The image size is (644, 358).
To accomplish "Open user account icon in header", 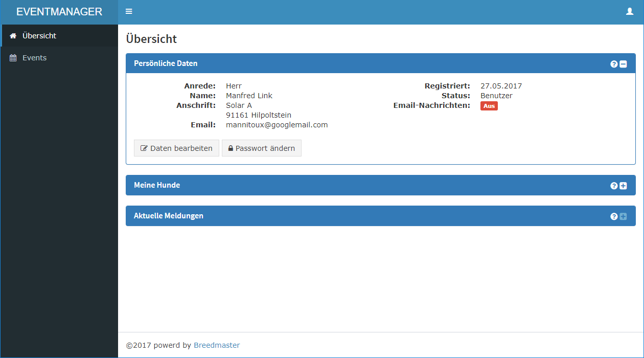I will coord(630,12).
